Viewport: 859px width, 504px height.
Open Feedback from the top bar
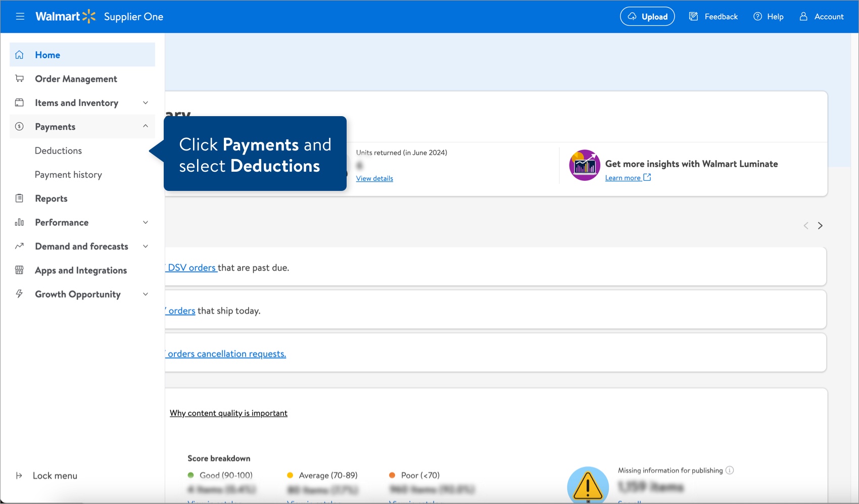(x=713, y=16)
